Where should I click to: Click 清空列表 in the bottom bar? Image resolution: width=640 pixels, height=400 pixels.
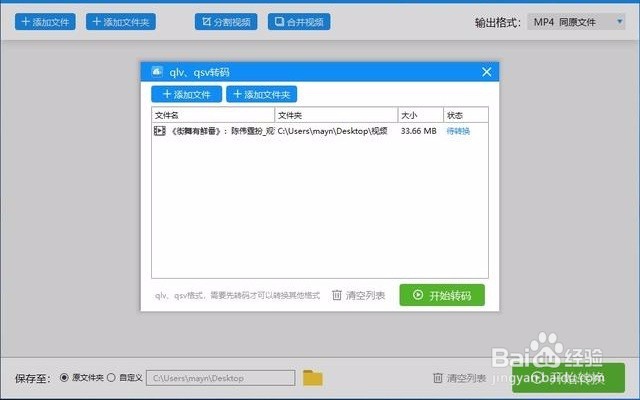click(460, 378)
